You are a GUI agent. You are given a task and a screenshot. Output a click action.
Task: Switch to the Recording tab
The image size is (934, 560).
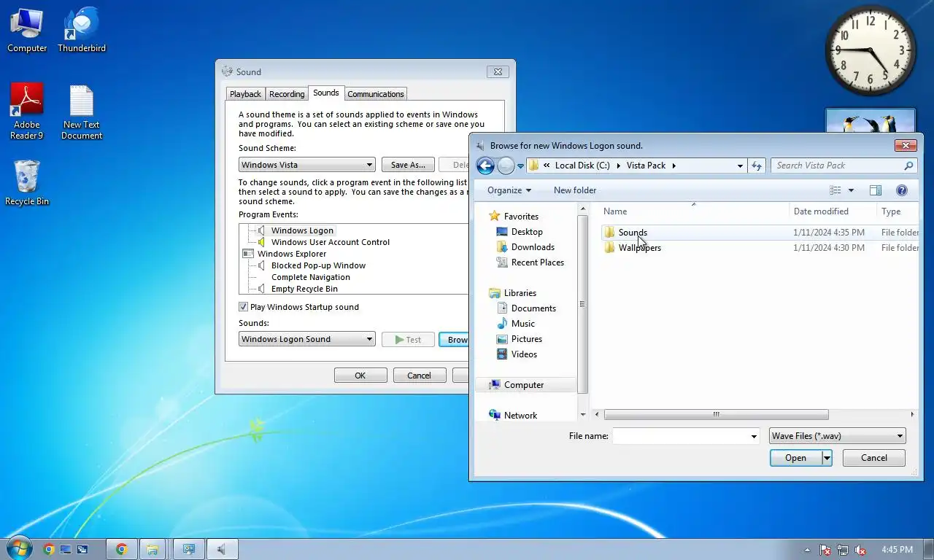click(287, 94)
